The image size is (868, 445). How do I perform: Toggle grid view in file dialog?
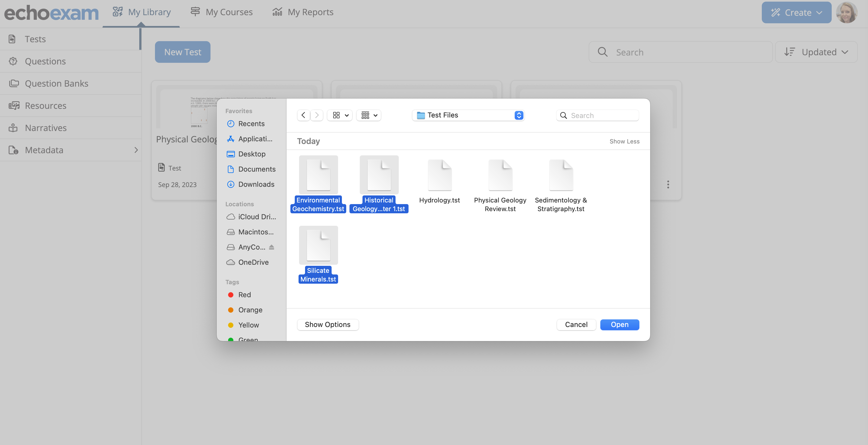339,115
